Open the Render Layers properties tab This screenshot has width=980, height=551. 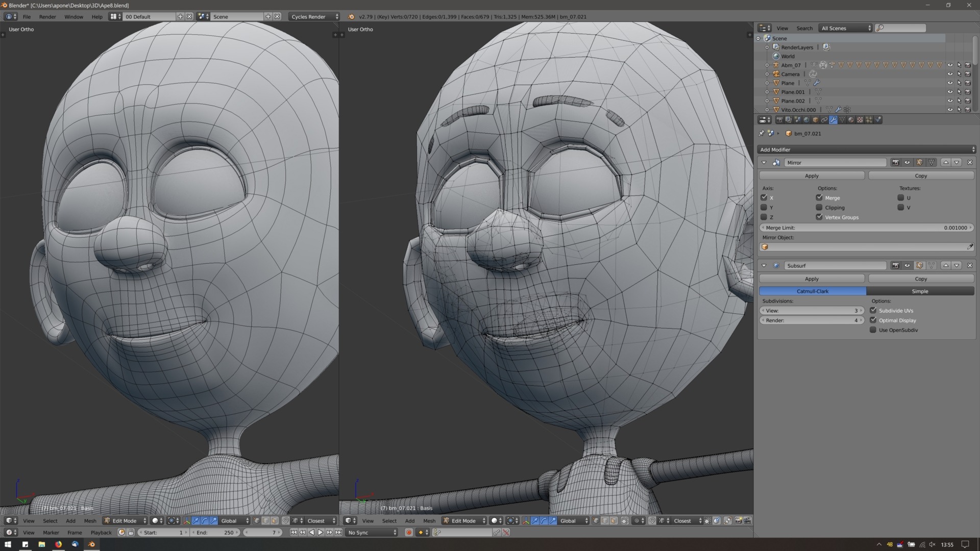789,120
